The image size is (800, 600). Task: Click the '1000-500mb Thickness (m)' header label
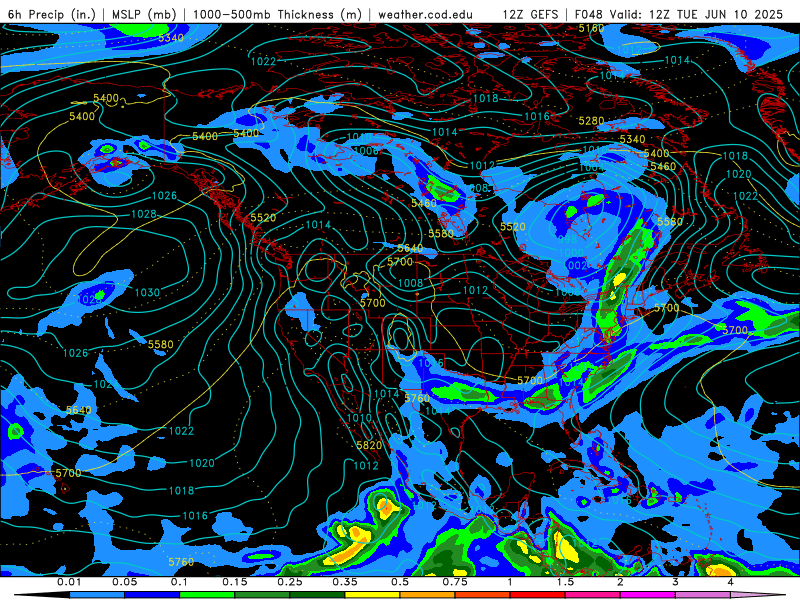coord(277,15)
